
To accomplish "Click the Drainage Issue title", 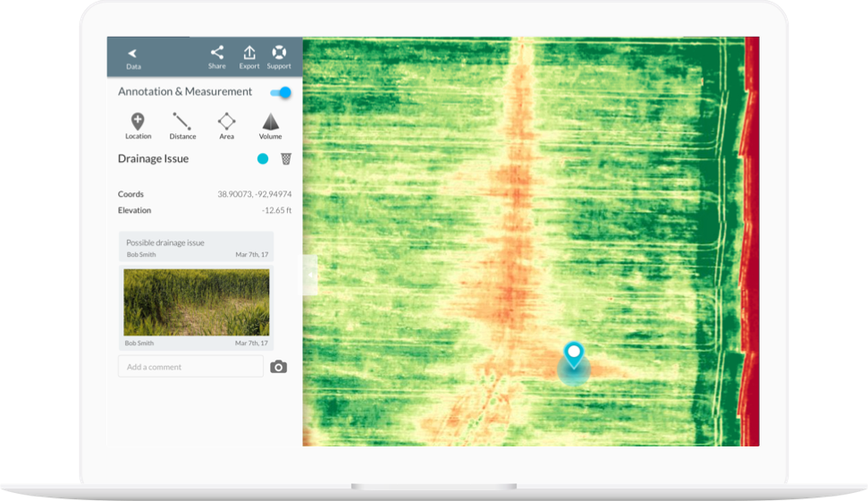I will 154,159.
